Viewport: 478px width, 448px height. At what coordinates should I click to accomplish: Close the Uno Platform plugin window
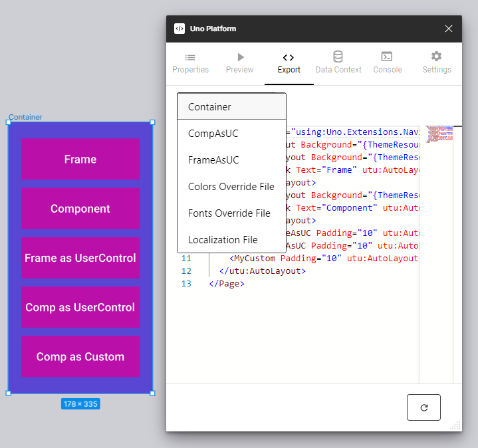pos(449,29)
